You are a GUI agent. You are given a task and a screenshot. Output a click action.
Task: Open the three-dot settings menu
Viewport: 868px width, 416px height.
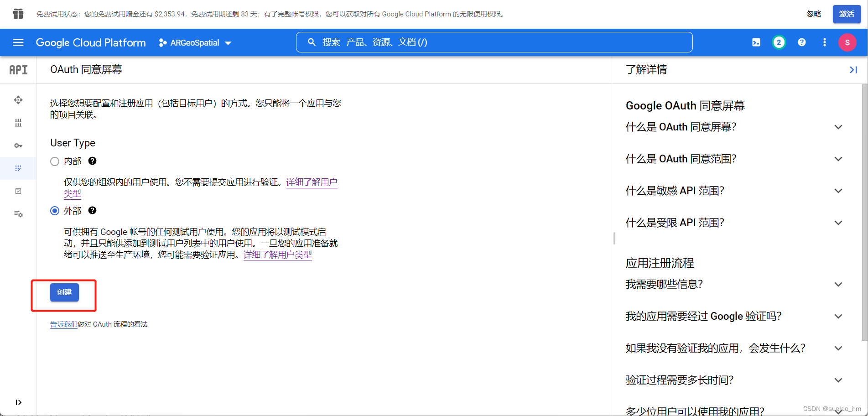(x=824, y=42)
